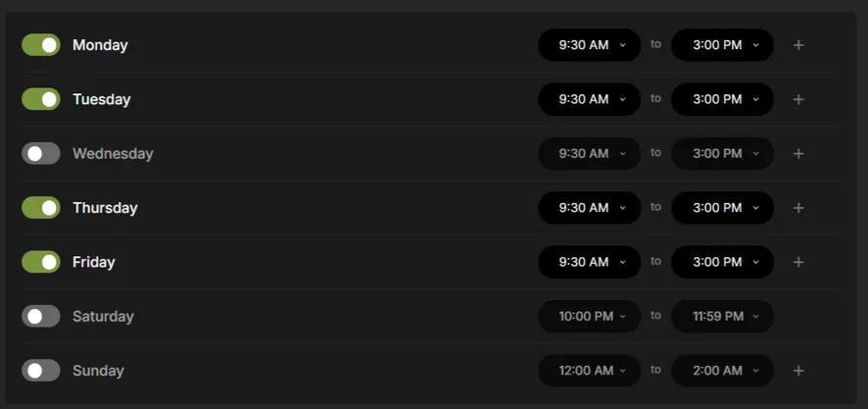Add a time slot for Friday

click(798, 262)
